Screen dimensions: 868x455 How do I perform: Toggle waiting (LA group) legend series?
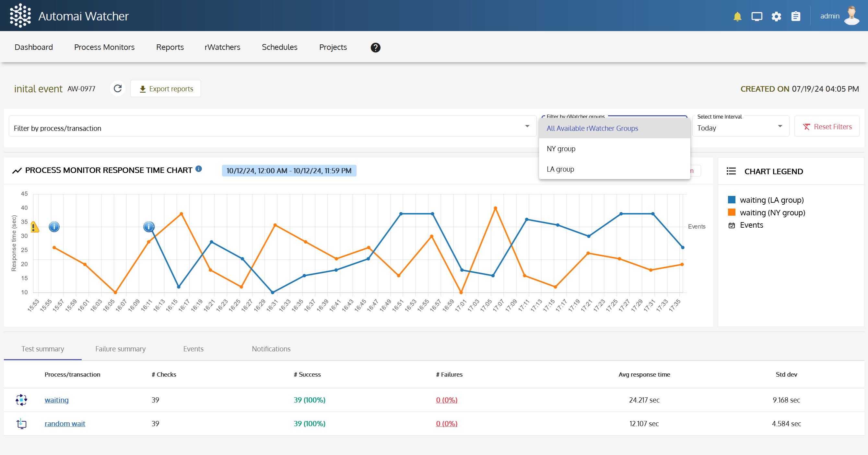point(766,200)
